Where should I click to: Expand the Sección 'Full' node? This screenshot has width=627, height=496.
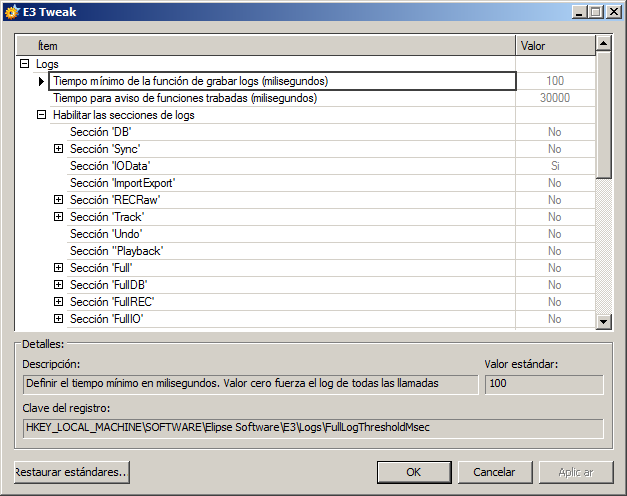58,268
